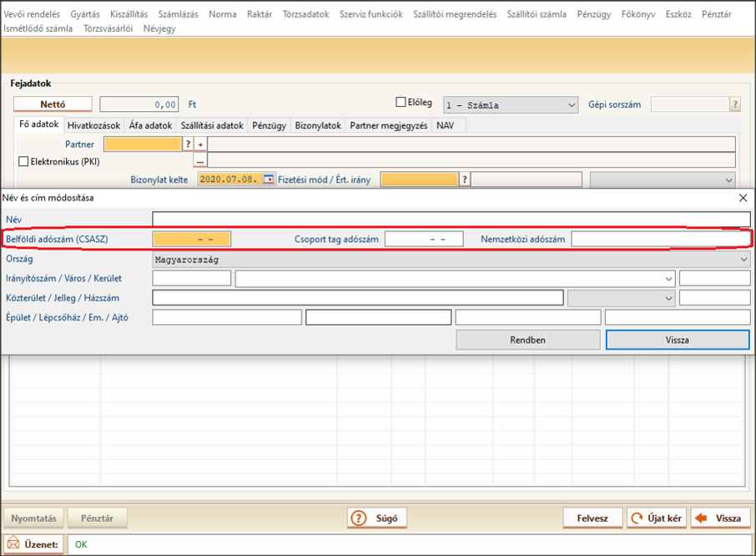This screenshot has width=756, height=556.
Task: Click the Irányítószám input field
Action: click(191, 279)
